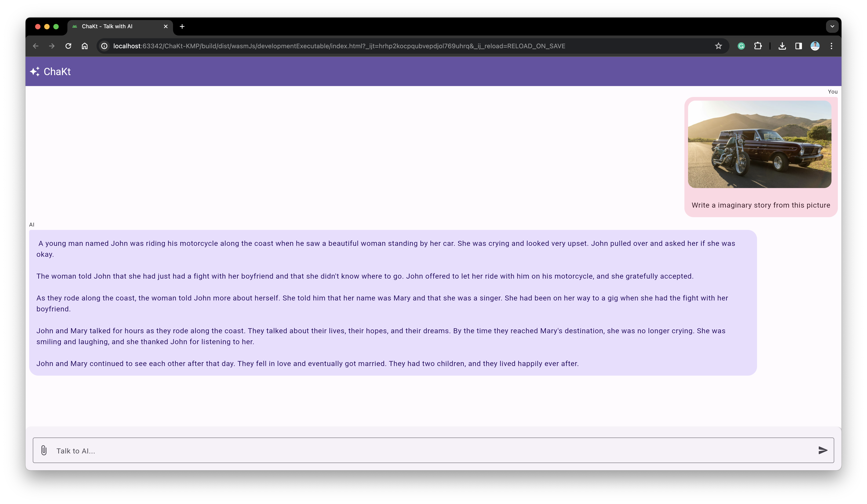This screenshot has width=867, height=504.
Task: Click the ChaKt sparkle logo icon
Action: 35,71
